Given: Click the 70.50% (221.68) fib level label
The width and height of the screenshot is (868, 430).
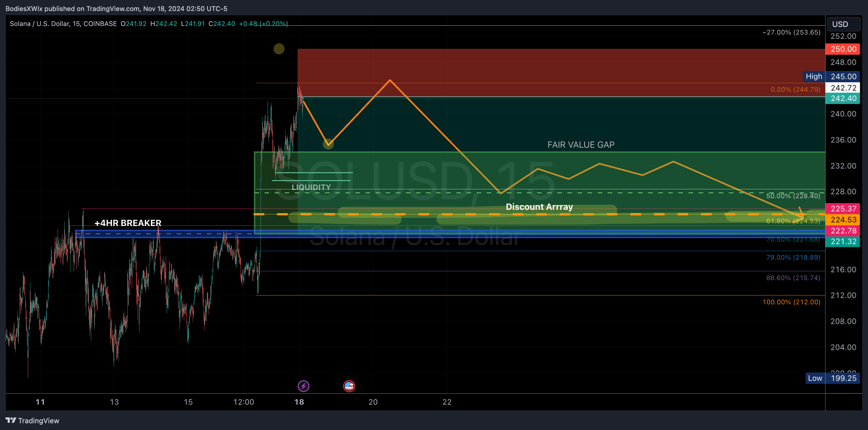Looking at the screenshot, I should click(x=793, y=239).
